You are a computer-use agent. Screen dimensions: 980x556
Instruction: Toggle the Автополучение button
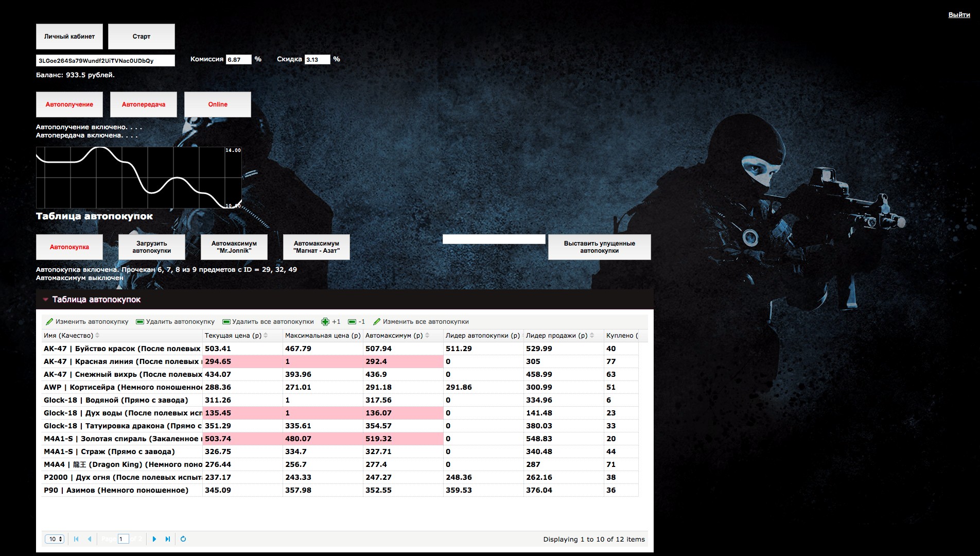[x=69, y=105]
